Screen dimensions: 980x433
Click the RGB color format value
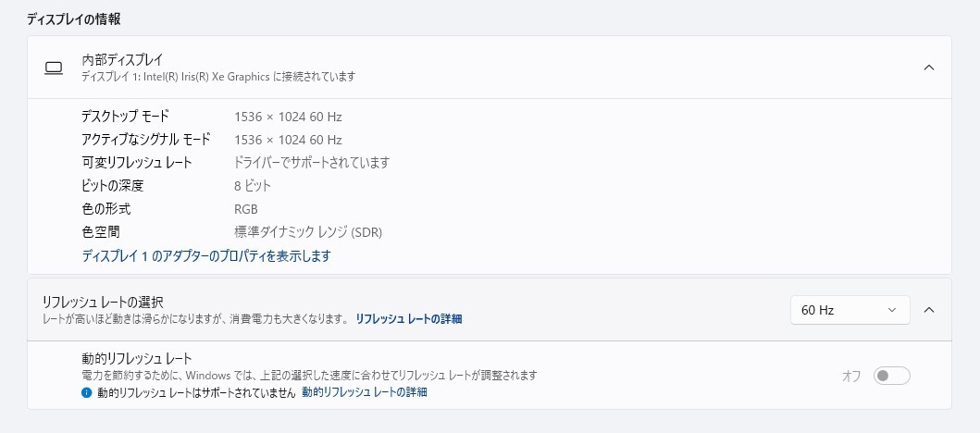click(246, 209)
